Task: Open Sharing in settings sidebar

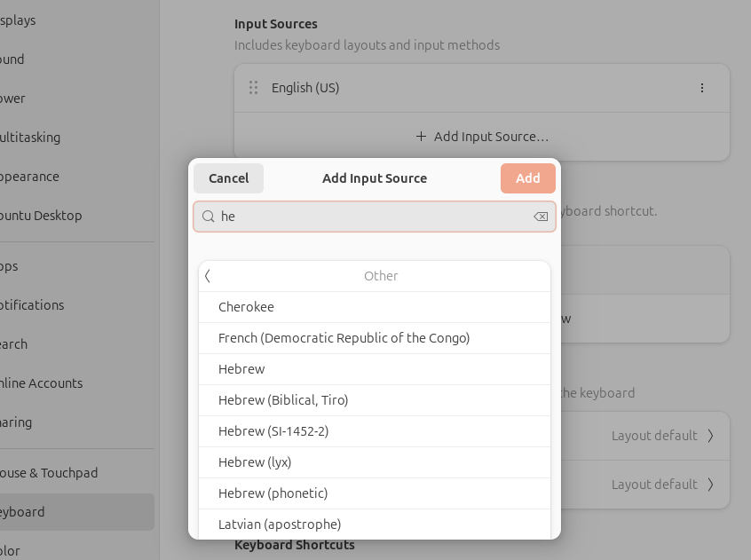Action: point(77,422)
